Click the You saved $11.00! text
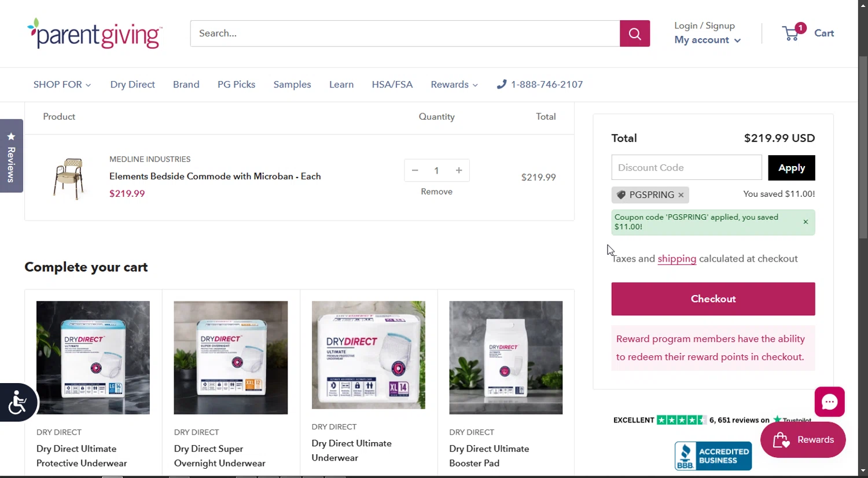 pyautogui.click(x=779, y=194)
